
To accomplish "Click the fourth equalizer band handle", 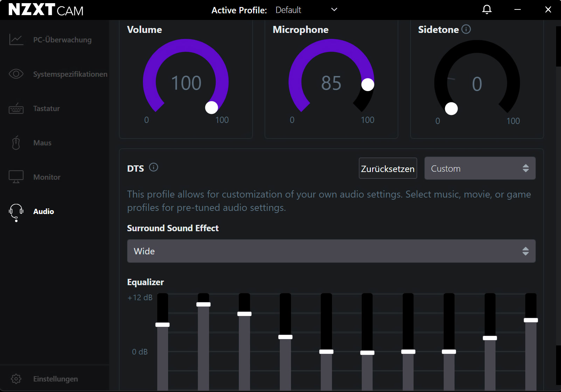I will tap(285, 337).
